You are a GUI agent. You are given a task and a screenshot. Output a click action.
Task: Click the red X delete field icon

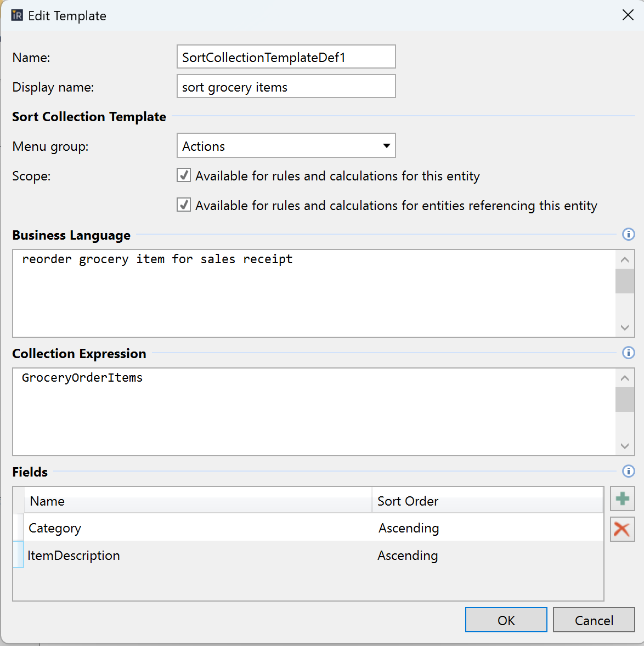(x=622, y=529)
